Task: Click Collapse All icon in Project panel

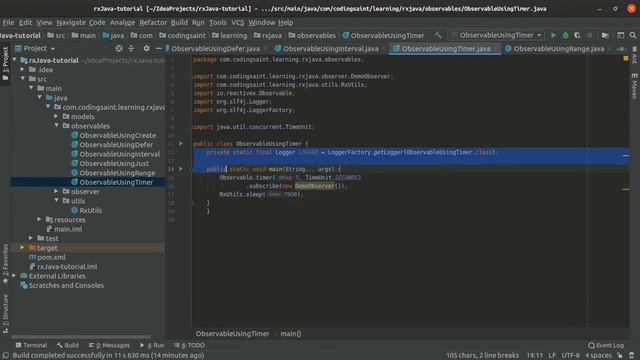Action: tap(131, 48)
